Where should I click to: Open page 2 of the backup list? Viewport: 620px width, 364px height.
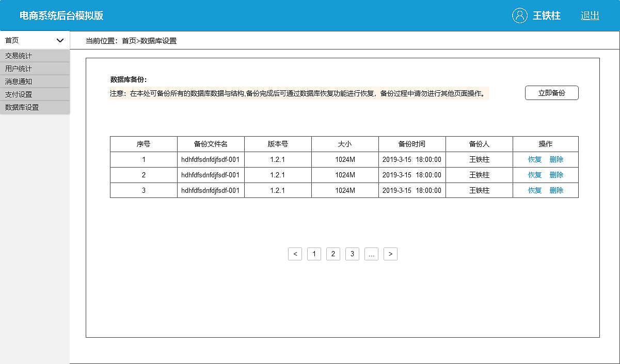(333, 254)
